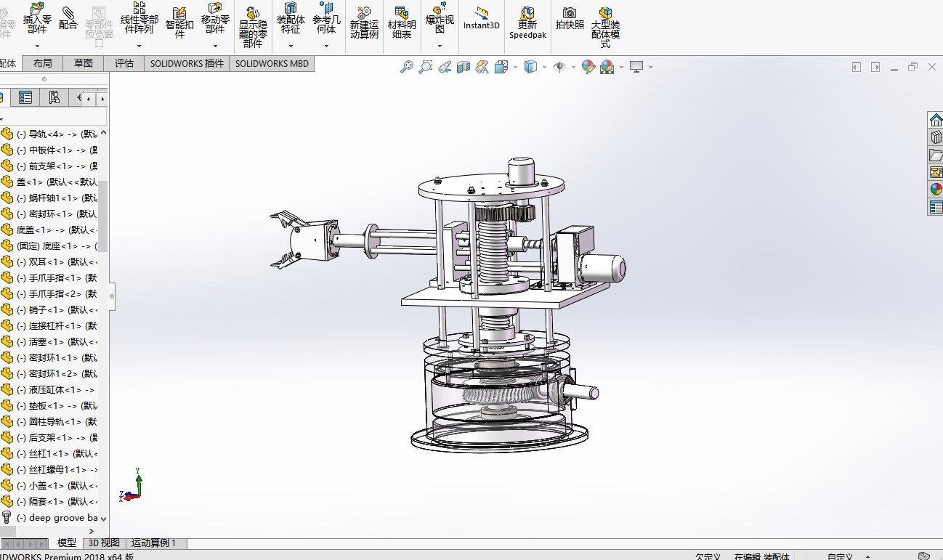Image resolution: width=943 pixels, height=560 pixels.
Task: Click feature tree filter arrow
Action: click(2, 118)
